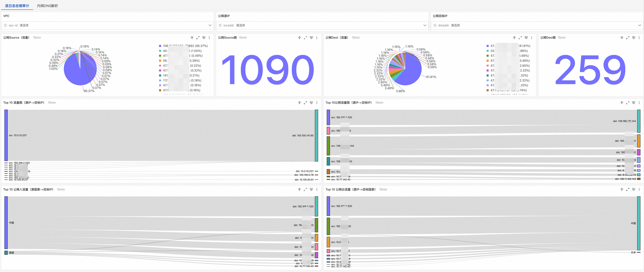
Task: Expand the srcaddr 请选择 dropdown
Action: (x=322, y=25)
